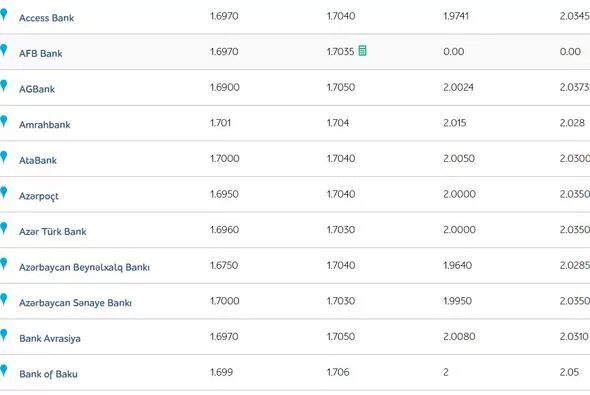Click the map pin beside AFB Bank

click(x=3, y=50)
